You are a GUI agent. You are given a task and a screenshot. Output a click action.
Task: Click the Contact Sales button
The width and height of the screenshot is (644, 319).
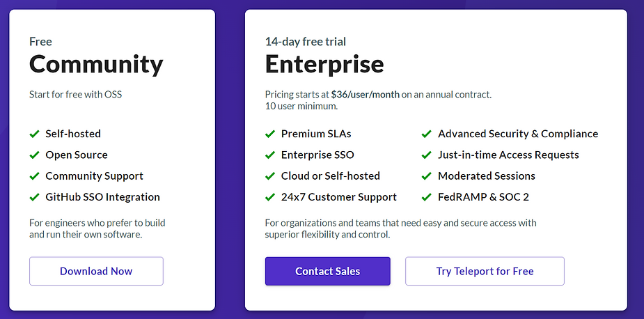[x=328, y=272]
